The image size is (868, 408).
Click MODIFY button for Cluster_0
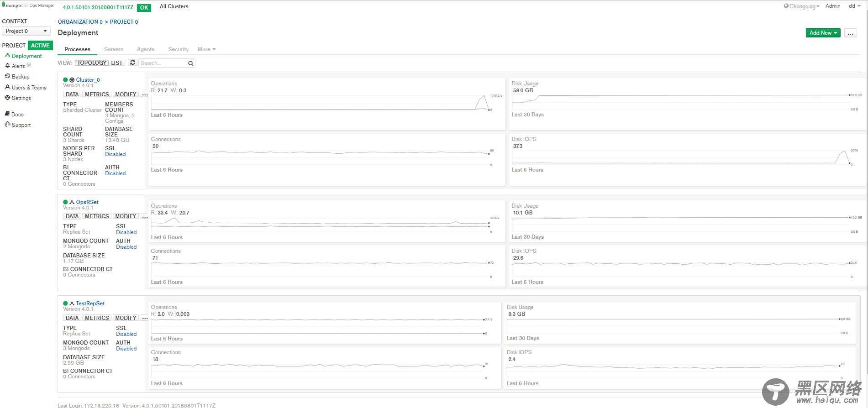[x=126, y=94]
